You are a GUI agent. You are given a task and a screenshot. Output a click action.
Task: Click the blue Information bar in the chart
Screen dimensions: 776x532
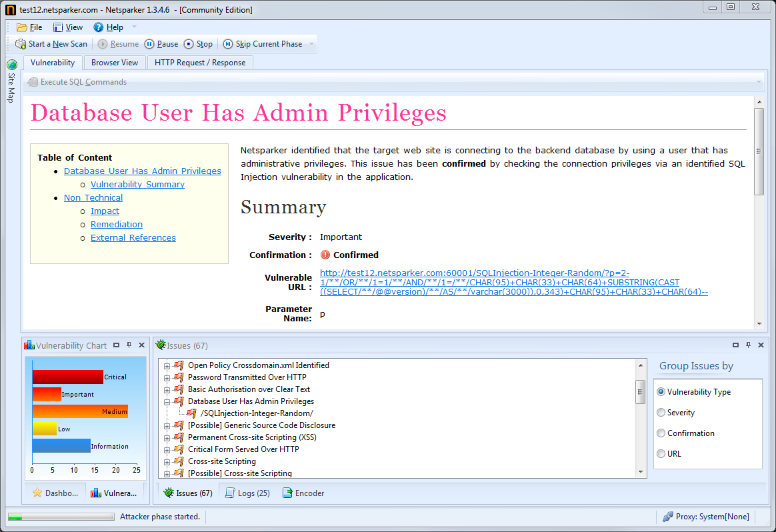click(61, 446)
